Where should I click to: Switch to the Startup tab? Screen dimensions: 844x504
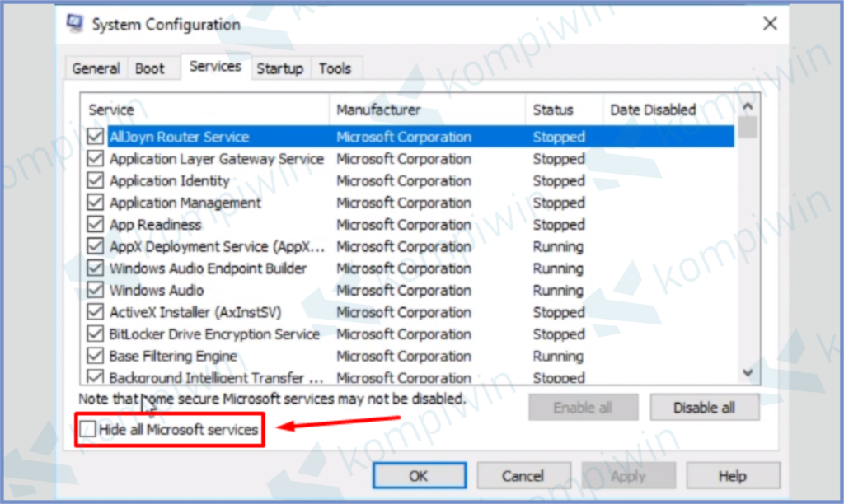[279, 68]
